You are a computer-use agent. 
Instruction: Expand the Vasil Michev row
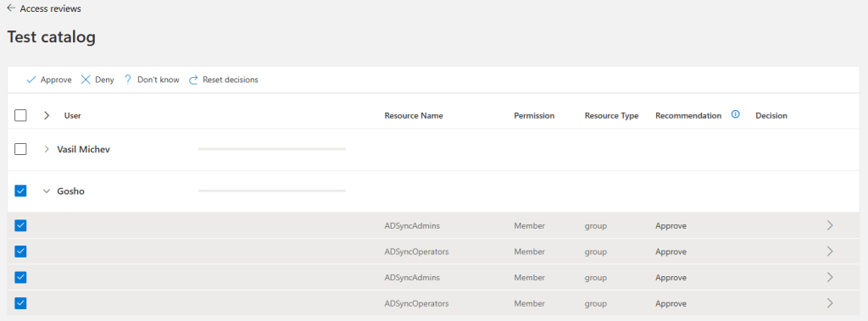point(47,149)
